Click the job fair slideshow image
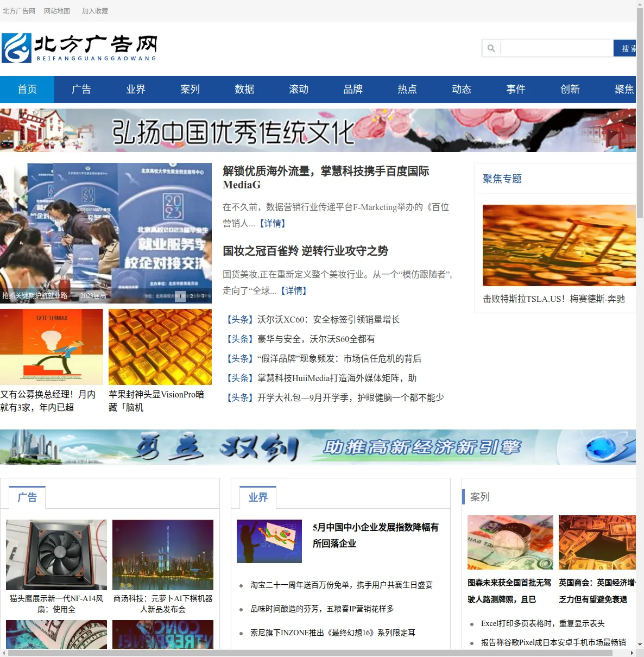Screen dimensions: 644x657 click(x=106, y=233)
